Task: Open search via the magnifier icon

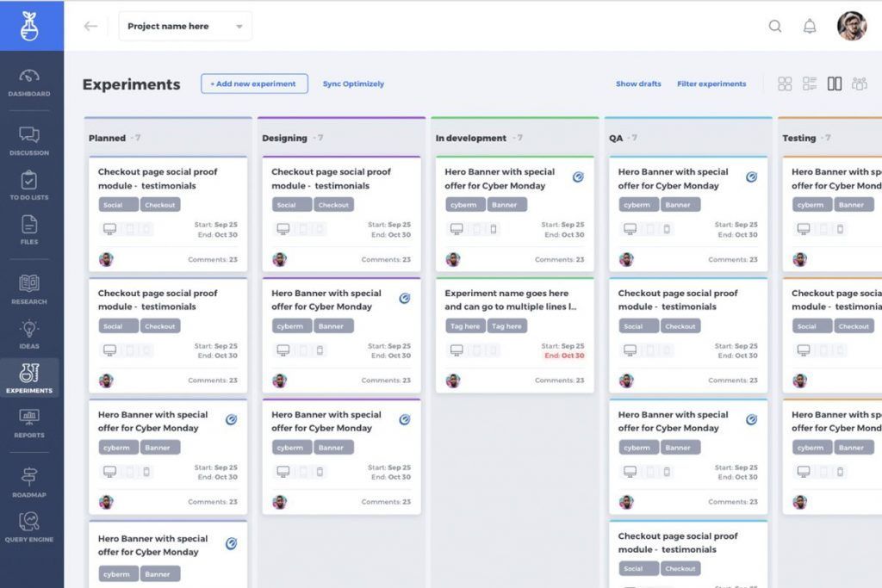Action: 775,26
